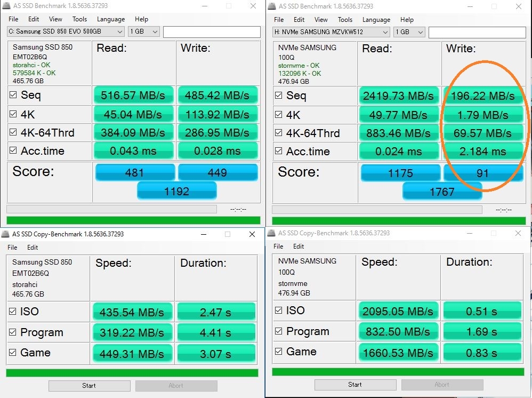Image resolution: width=532 pixels, height=398 pixels.
Task: Toggle 4K-64Thrd checkbox in Samsung 850 window
Action: click(x=13, y=132)
